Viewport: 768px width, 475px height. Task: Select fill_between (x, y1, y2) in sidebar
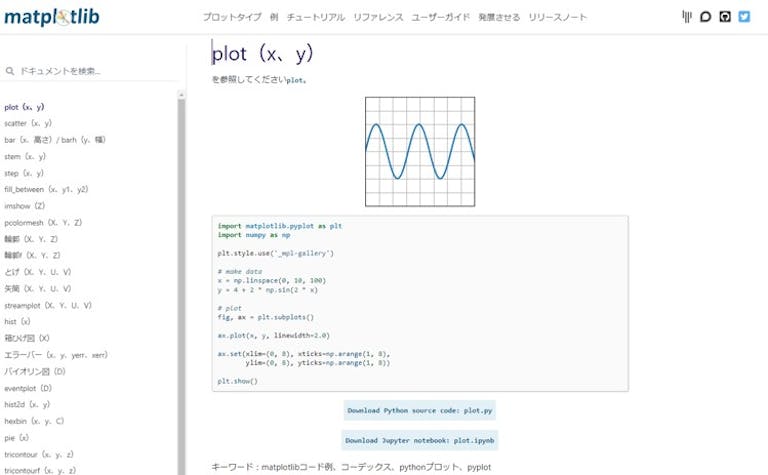coord(46,189)
